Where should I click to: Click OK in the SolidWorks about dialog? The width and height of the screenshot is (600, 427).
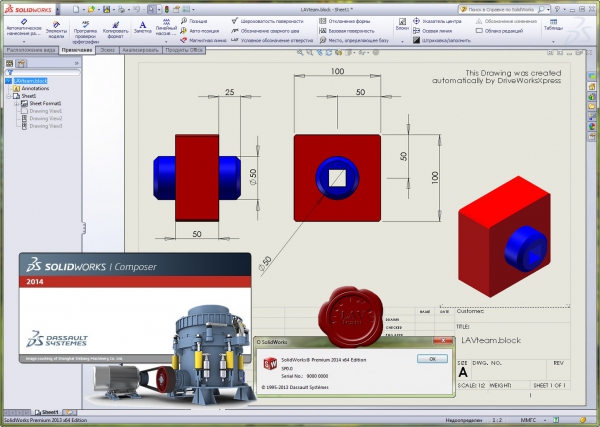(432, 359)
